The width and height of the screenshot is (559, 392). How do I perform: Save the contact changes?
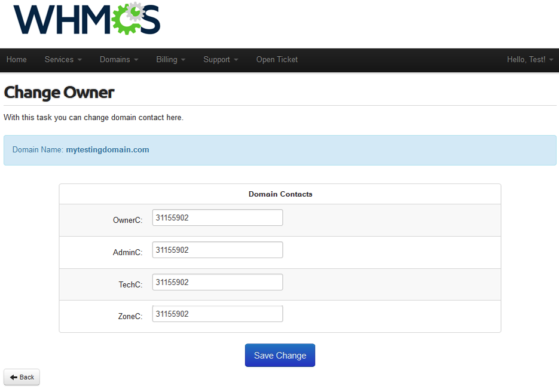click(x=280, y=356)
